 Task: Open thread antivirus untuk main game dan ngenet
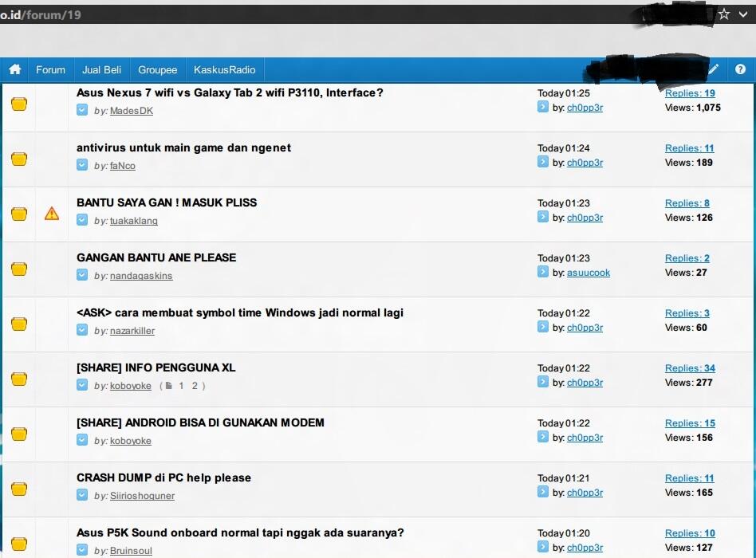(x=183, y=147)
